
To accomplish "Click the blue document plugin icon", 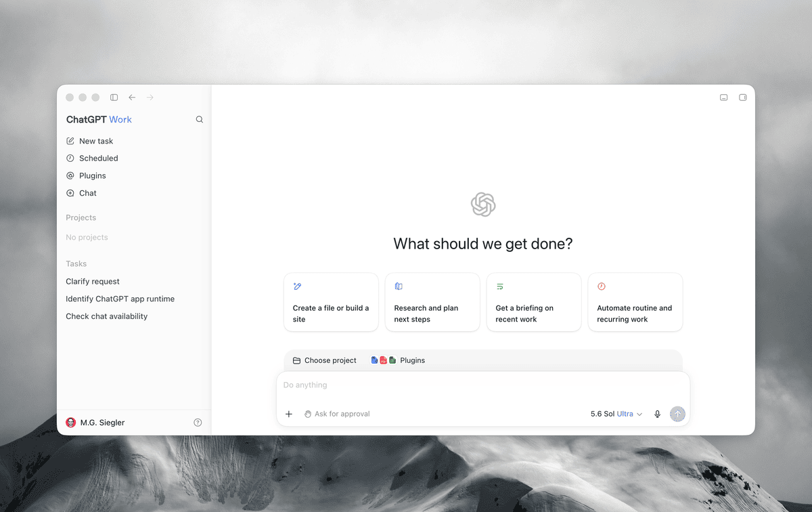I will click(375, 360).
